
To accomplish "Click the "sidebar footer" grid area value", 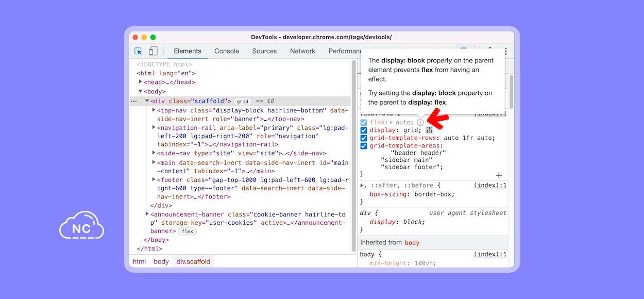I will (x=411, y=167).
